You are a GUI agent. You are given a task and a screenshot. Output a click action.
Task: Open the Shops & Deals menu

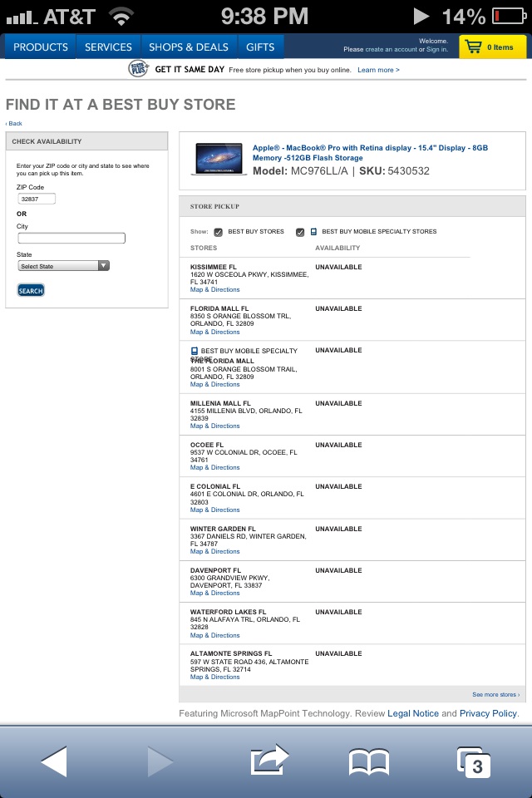point(189,47)
